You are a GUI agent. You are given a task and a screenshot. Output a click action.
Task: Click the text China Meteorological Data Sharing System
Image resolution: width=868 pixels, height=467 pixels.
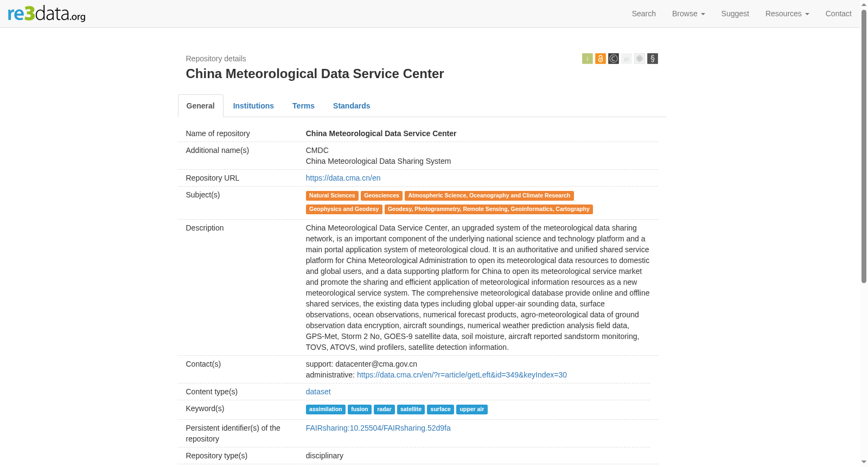click(378, 161)
